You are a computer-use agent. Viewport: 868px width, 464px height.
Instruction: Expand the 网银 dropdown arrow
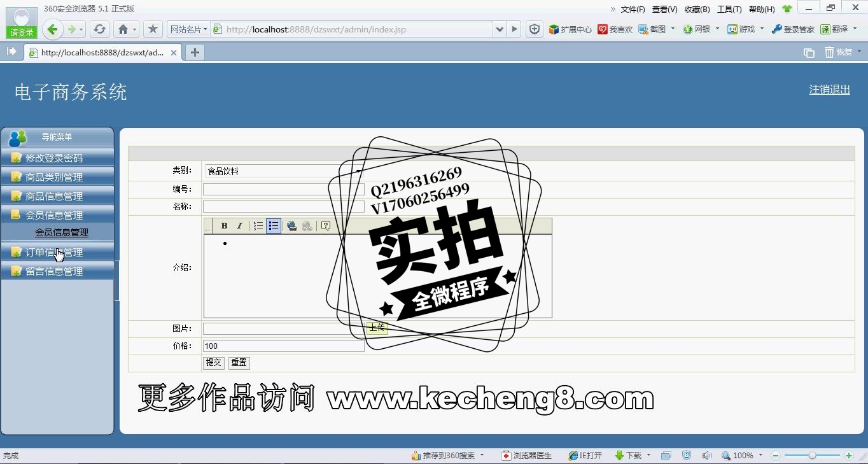(x=717, y=29)
